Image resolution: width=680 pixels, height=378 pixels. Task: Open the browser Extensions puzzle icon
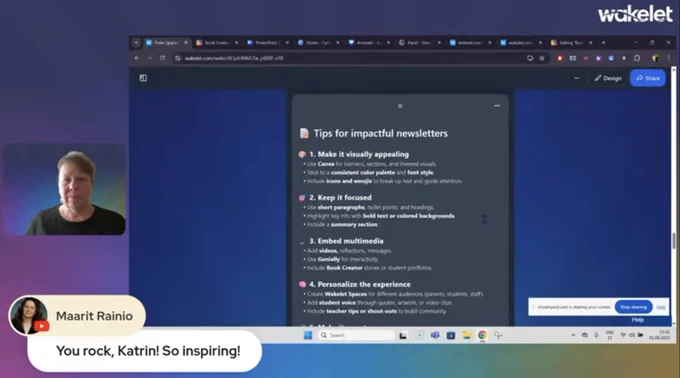(637, 58)
